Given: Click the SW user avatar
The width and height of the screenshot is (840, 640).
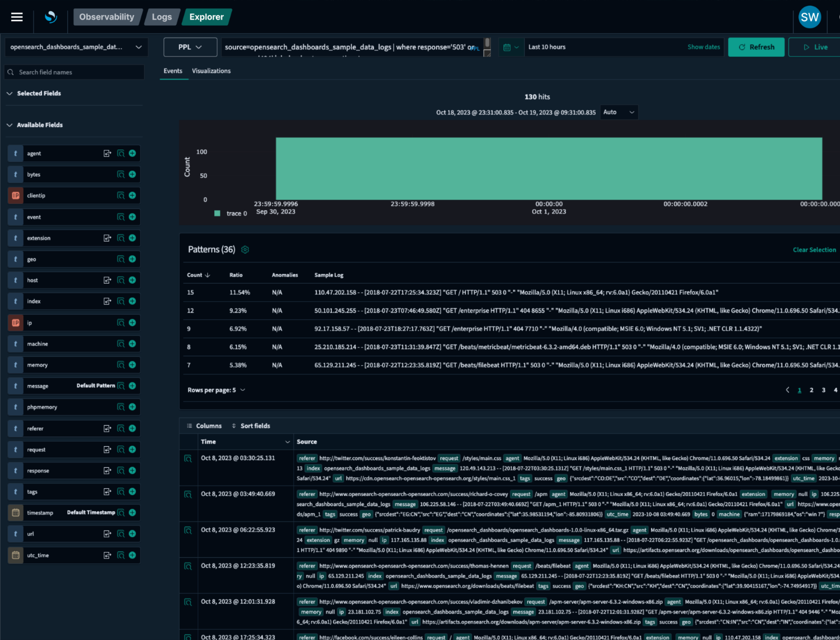Looking at the screenshot, I should [810, 17].
